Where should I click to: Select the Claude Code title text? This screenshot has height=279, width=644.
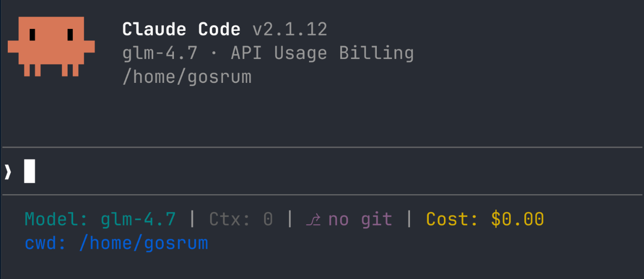(x=181, y=29)
